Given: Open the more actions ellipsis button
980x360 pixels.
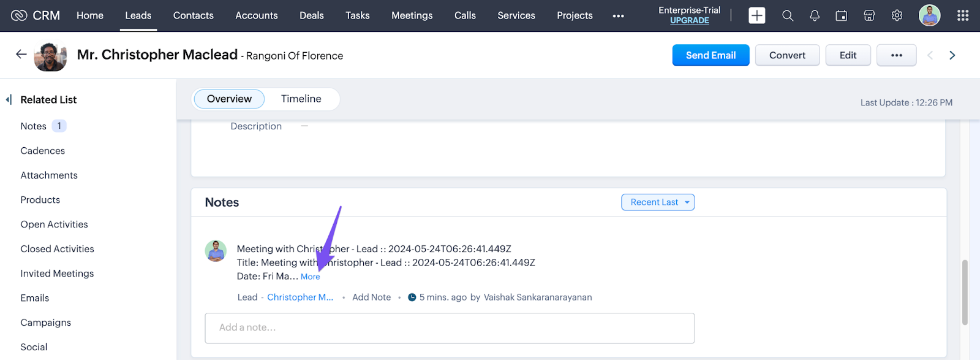Looking at the screenshot, I should 897,55.
